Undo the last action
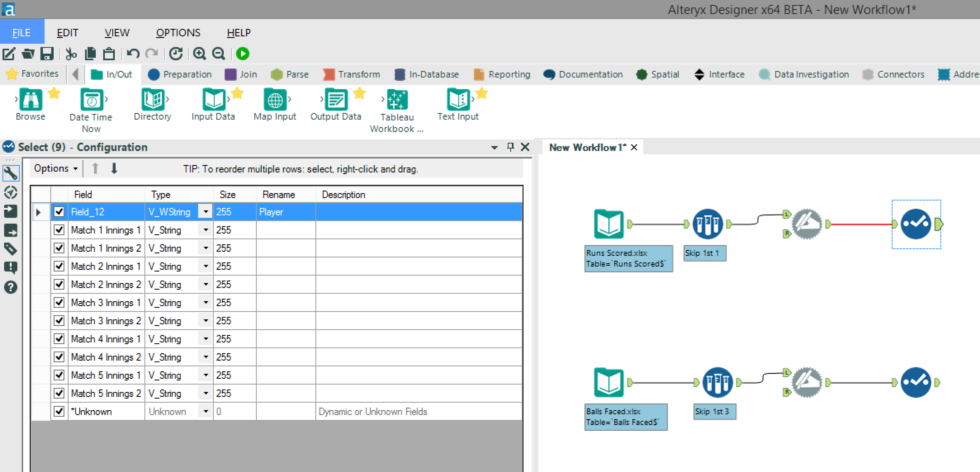Screen dimensions: 980x472 point(133,54)
